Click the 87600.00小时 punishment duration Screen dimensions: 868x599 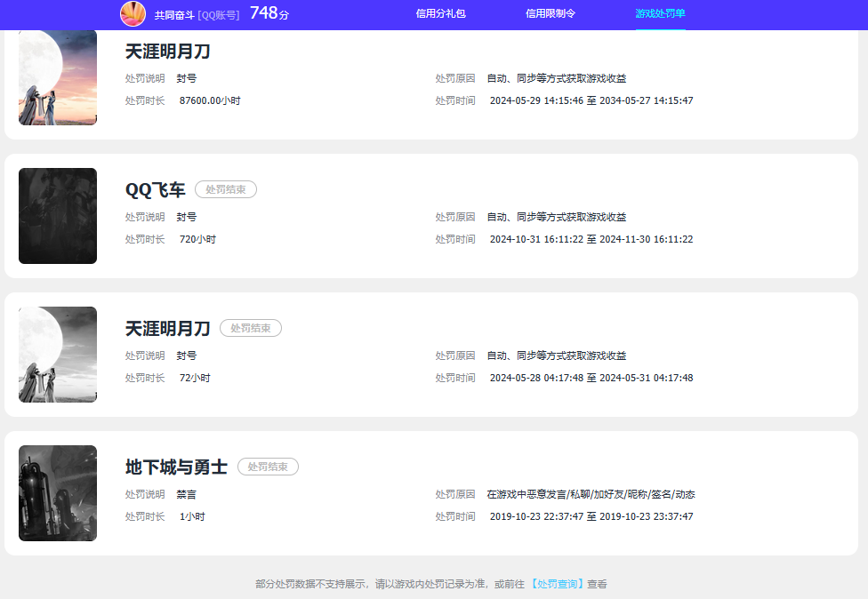(210, 100)
